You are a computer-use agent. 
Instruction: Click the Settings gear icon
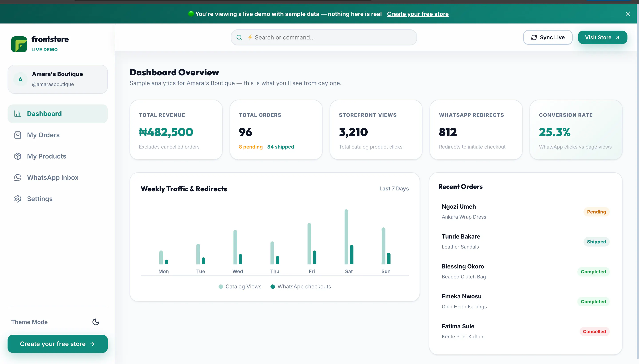pyautogui.click(x=18, y=199)
